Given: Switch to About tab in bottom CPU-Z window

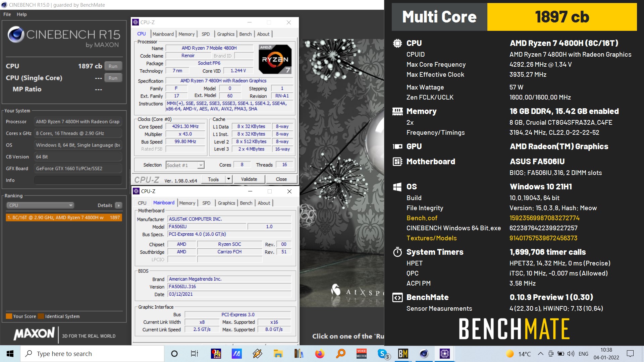Looking at the screenshot, I should [x=264, y=203].
